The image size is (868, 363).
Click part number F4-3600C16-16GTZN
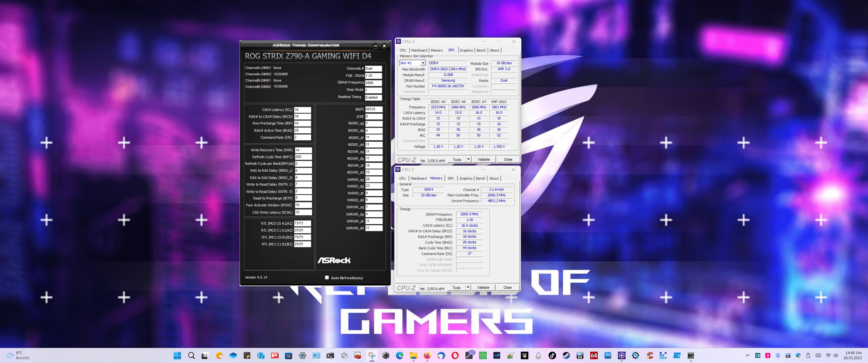tap(448, 86)
